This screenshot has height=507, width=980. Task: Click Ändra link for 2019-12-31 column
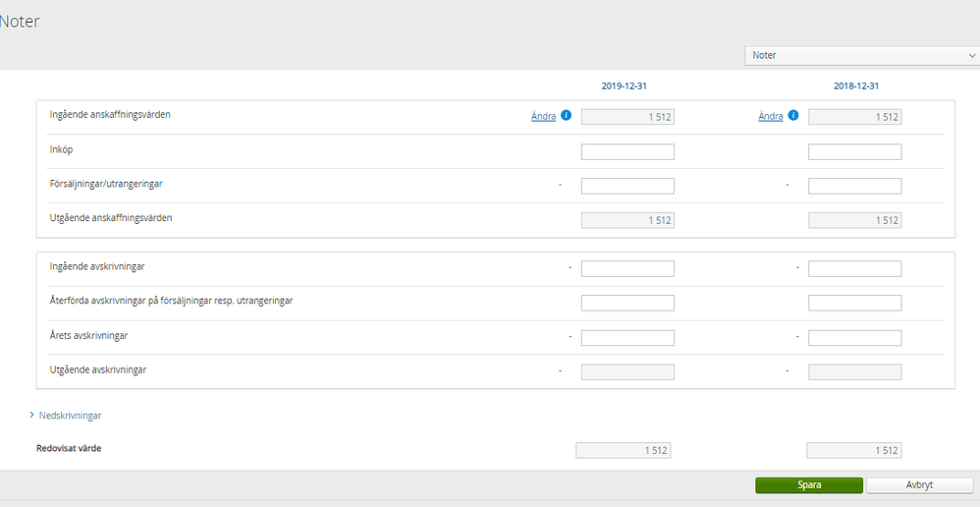tap(543, 116)
